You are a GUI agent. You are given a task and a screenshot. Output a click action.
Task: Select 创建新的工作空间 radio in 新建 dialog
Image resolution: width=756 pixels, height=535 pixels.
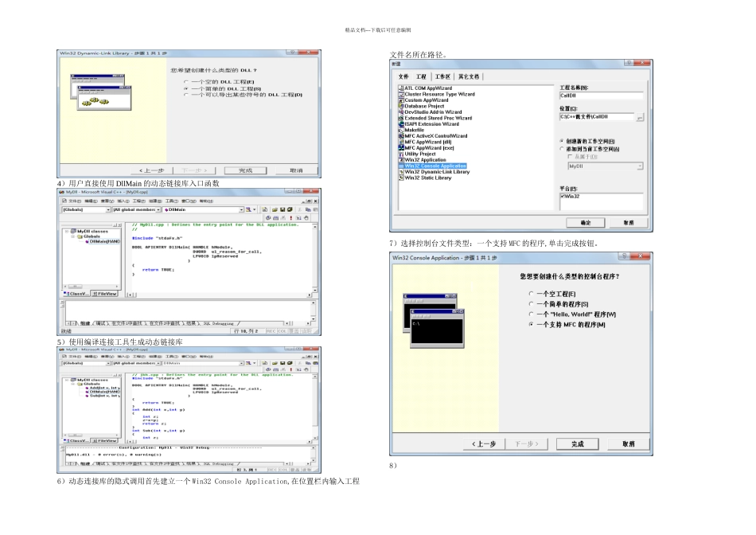(x=562, y=141)
